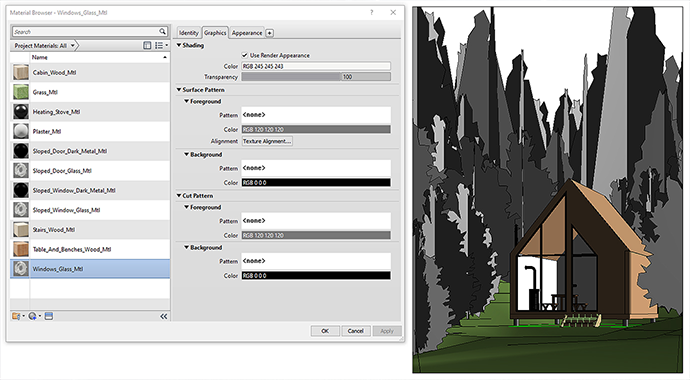The image size is (690, 380).
Task: Click the Cancel button
Action: click(356, 331)
